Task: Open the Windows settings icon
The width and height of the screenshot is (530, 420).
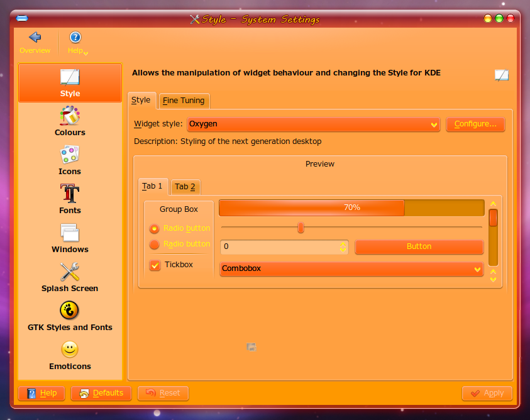Action: (70, 233)
